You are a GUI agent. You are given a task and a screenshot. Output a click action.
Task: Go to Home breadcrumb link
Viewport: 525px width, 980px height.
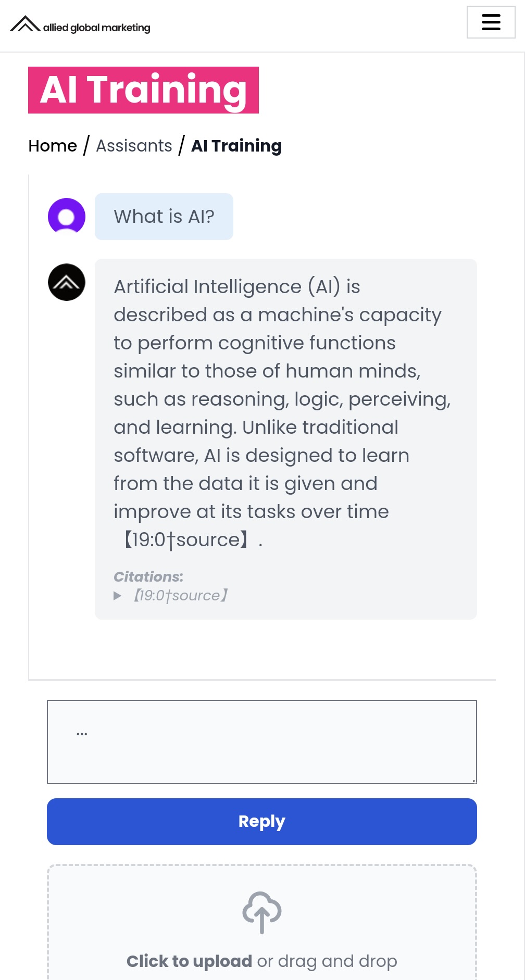(x=53, y=146)
